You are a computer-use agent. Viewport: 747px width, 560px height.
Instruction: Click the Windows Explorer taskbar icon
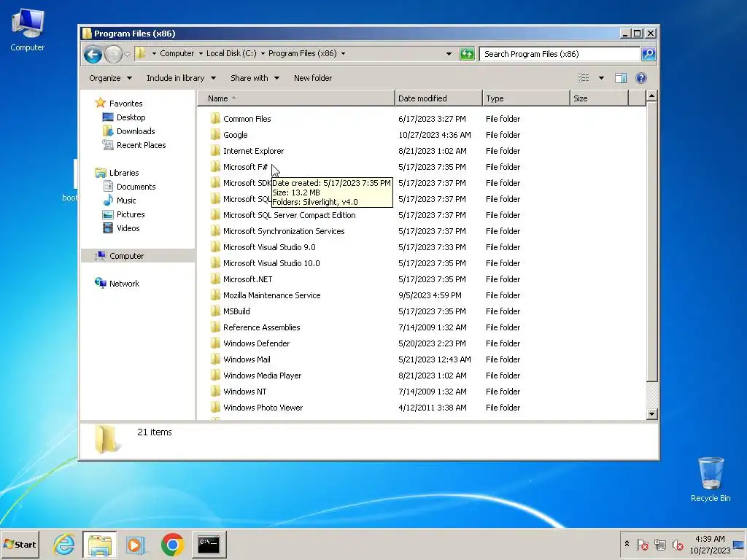pos(99,544)
